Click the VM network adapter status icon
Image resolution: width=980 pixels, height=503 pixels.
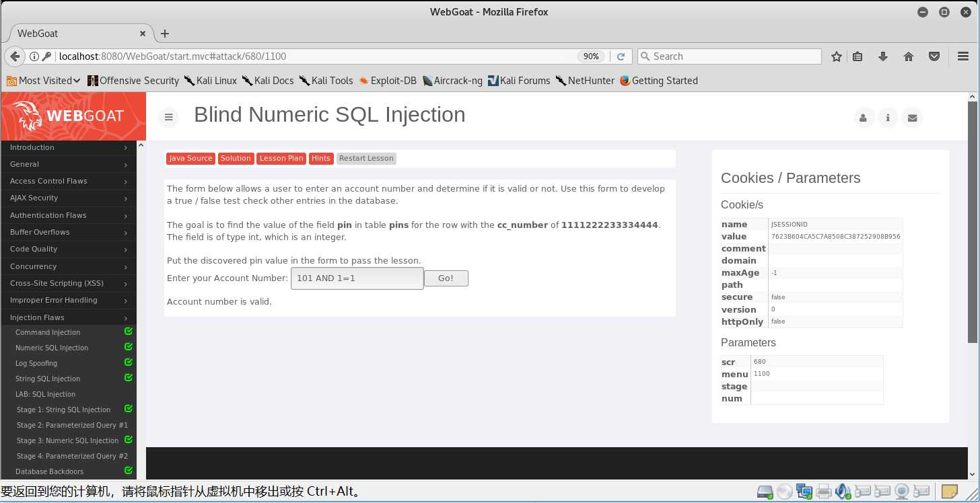(804, 492)
